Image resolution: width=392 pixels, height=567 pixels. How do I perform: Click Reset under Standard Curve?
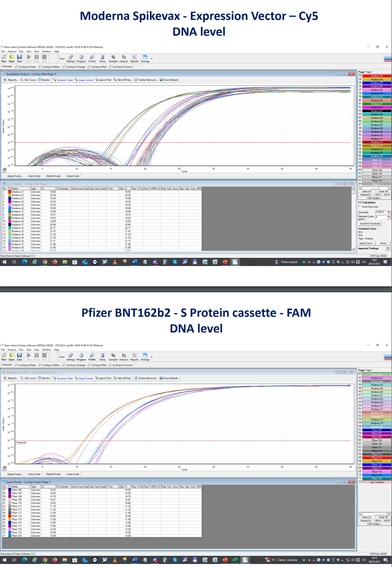pos(383,243)
